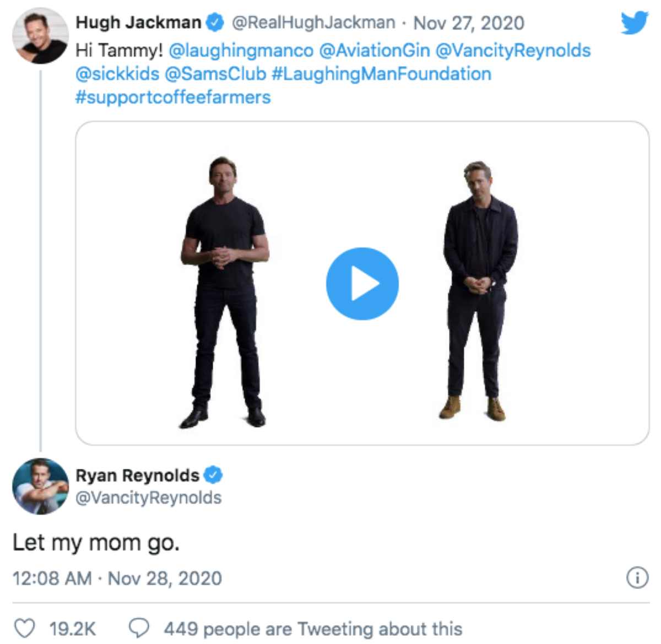
Task: Click the Twitter bird logo
Action: pyautogui.click(x=634, y=23)
